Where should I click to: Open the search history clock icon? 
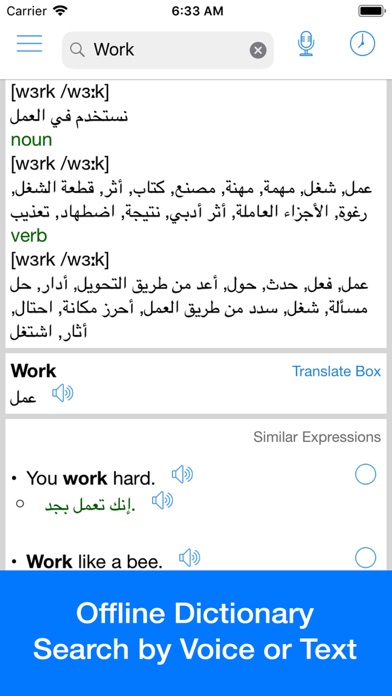(x=362, y=44)
